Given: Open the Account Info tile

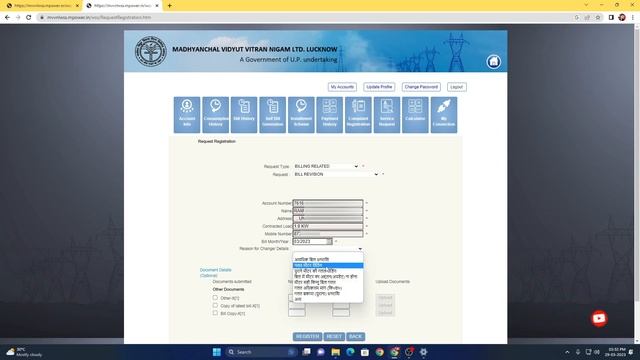Looking at the screenshot, I should click(187, 115).
